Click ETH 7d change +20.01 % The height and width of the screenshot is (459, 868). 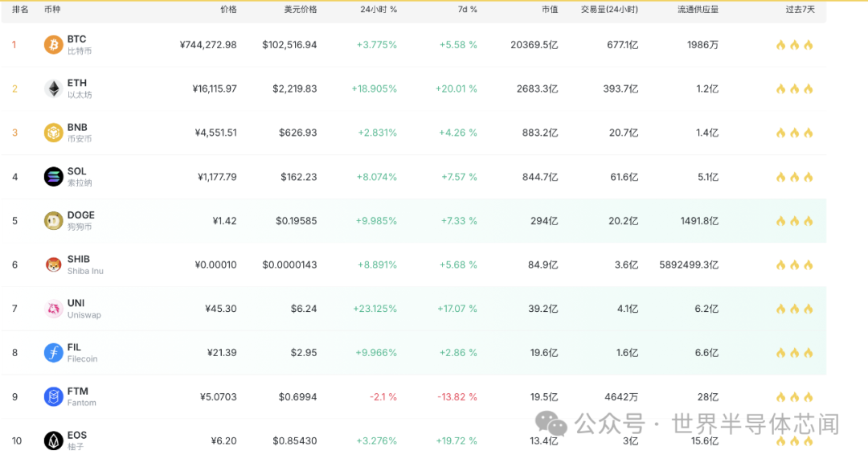point(457,88)
